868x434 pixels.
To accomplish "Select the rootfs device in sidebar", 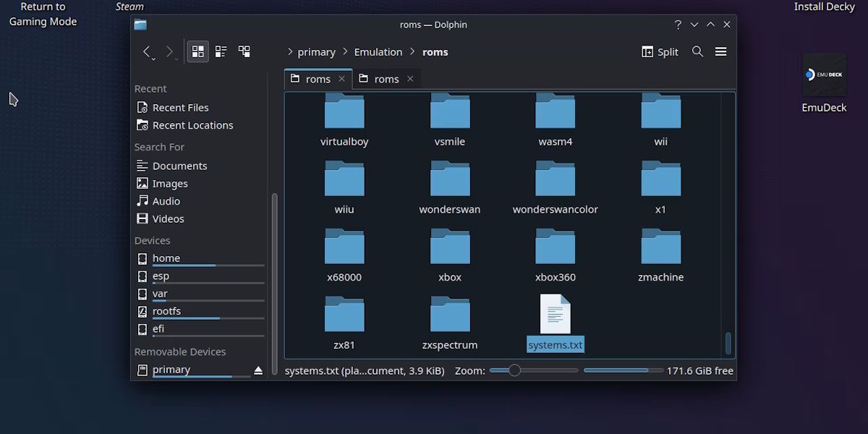I will coord(166,310).
